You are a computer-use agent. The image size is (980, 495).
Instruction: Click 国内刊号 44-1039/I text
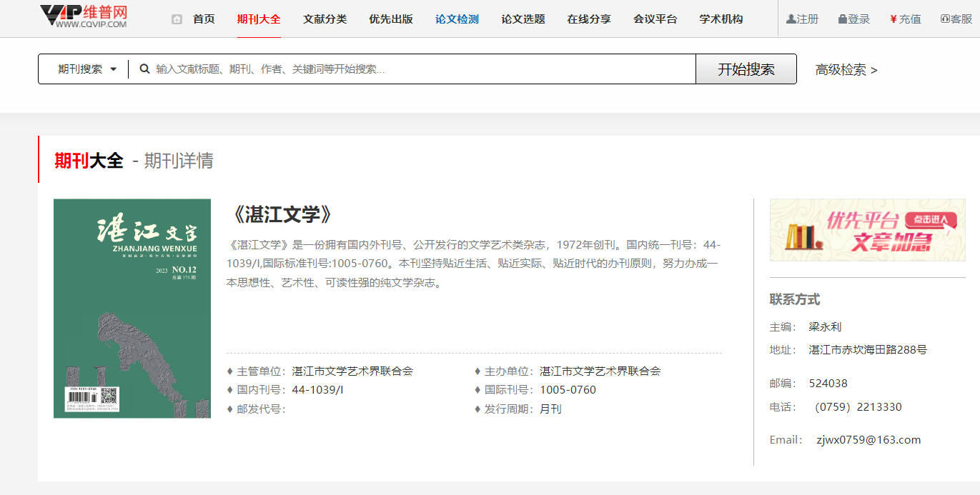point(285,390)
